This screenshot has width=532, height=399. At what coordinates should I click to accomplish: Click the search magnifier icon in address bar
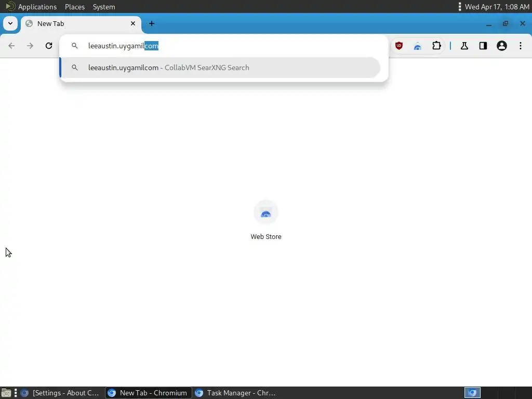click(75, 46)
